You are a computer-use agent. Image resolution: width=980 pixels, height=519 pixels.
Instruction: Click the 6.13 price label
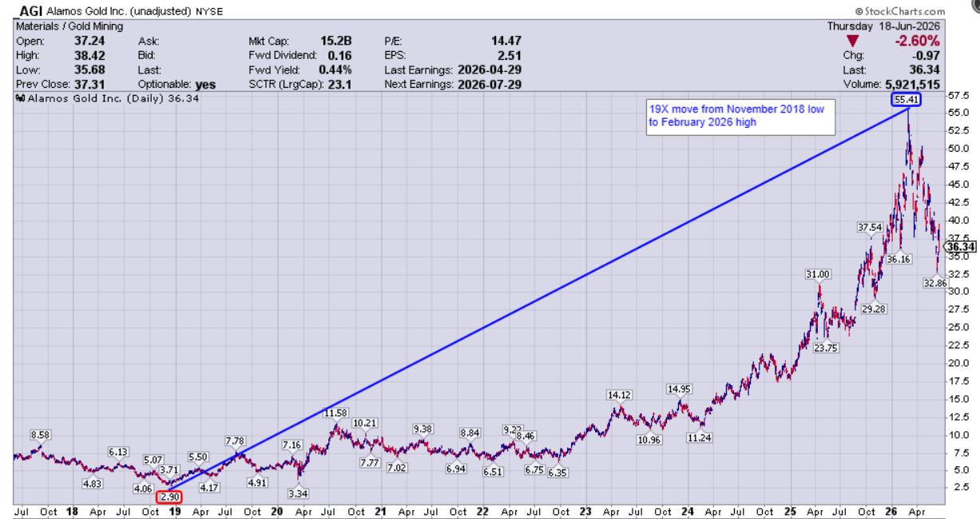pyautogui.click(x=118, y=452)
